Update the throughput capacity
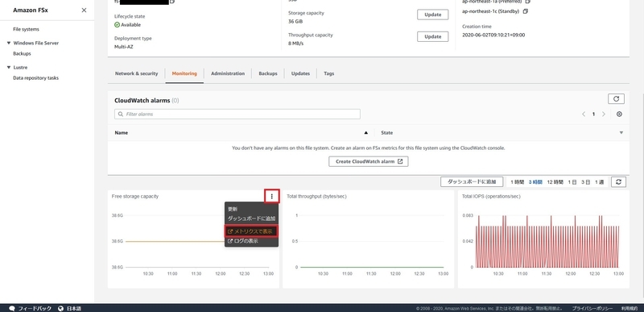This screenshot has width=644, height=312. pos(433,36)
